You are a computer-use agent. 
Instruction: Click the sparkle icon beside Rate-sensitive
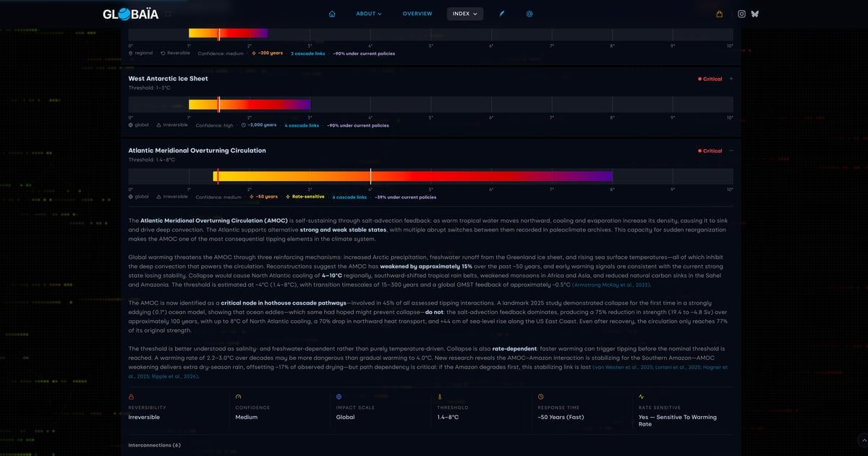click(x=288, y=197)
